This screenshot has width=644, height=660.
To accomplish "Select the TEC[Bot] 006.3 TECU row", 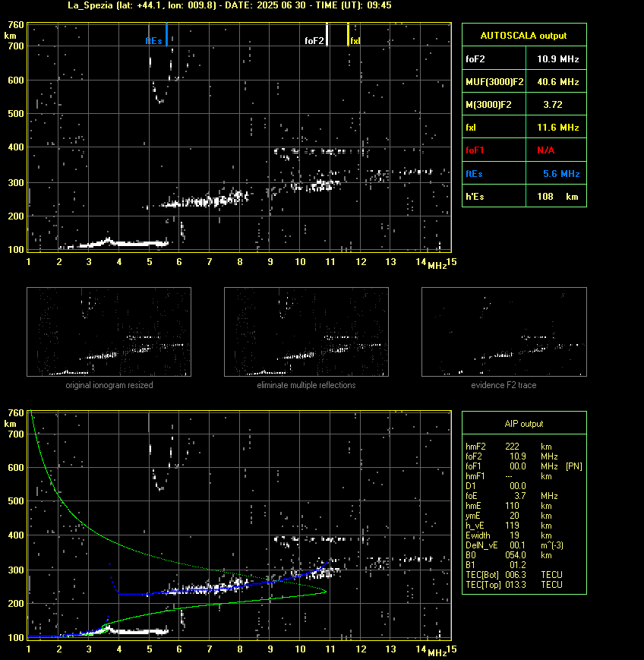I will [514, 575].
